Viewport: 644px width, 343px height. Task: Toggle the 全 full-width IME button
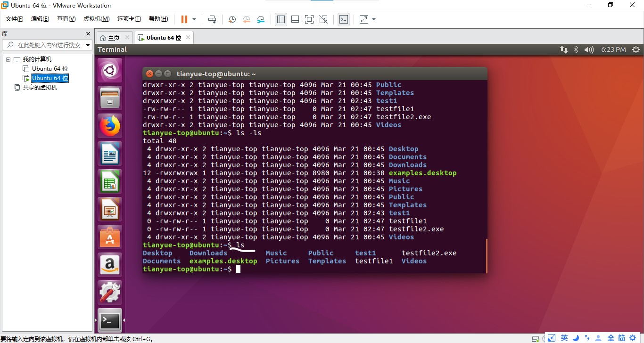tap(611, 338)
